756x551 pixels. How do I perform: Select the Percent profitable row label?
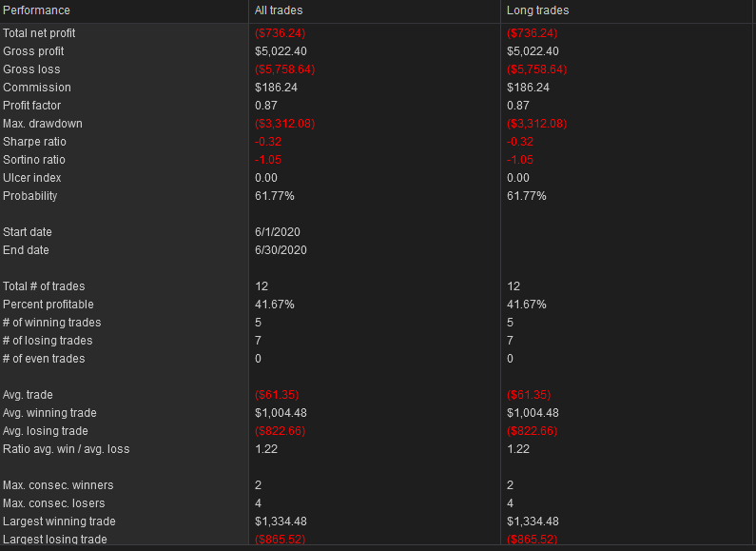(48, 305)
